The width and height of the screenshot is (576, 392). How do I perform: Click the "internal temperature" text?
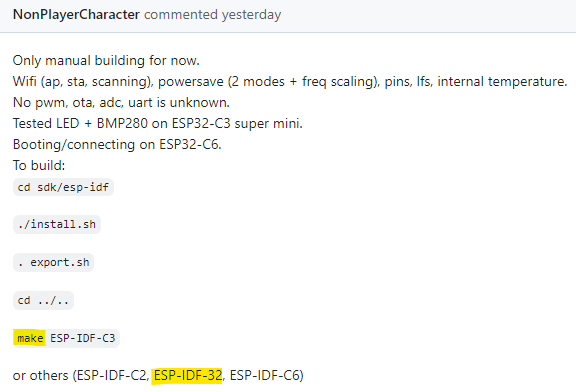click(501, 81)
